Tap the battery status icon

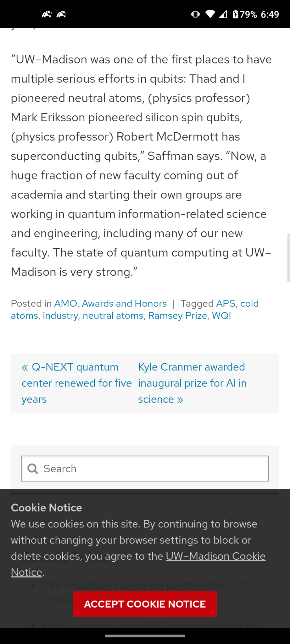236,14
